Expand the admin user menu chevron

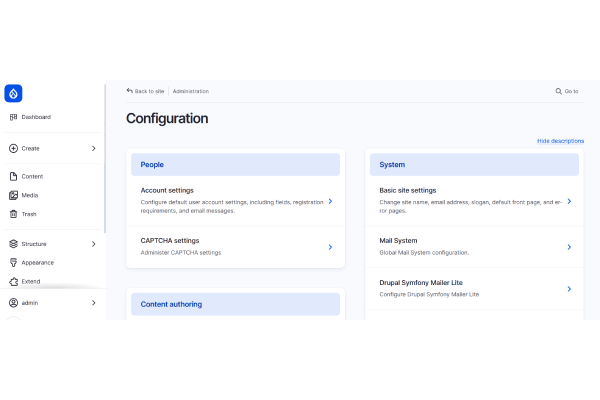(93, 302)
